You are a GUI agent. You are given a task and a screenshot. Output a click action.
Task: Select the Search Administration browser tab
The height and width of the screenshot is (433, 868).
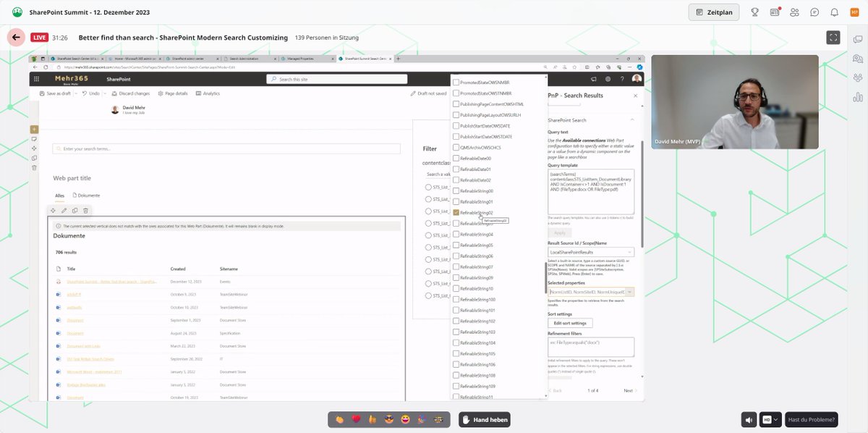(250, 59)
